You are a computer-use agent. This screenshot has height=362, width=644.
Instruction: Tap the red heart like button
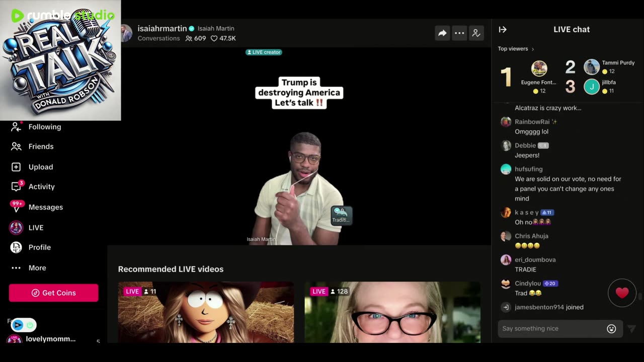622,293
